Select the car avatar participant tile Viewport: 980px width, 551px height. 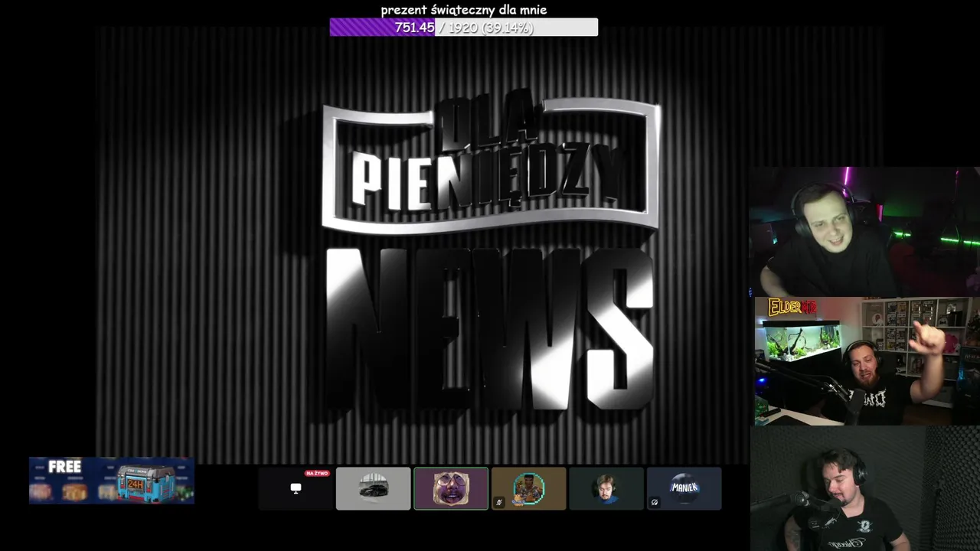374,488
